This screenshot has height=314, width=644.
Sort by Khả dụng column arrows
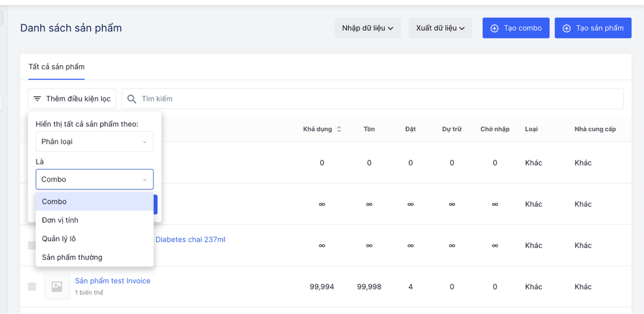tap(340, 129)
